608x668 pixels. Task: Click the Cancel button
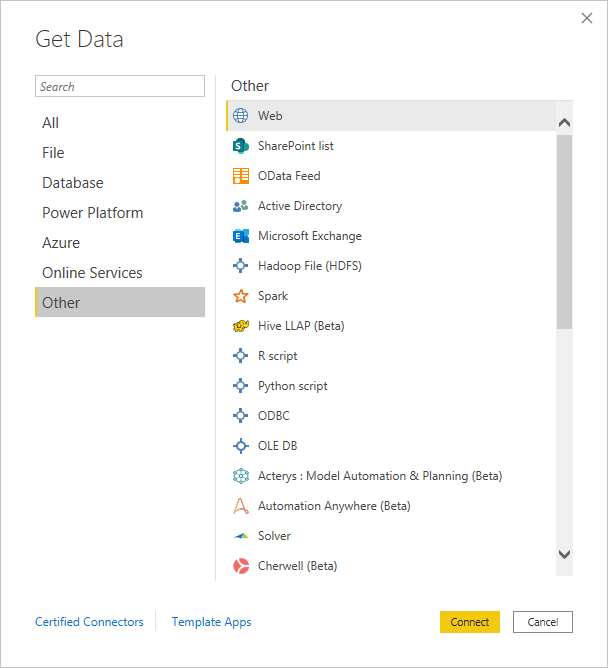point(542,622)
